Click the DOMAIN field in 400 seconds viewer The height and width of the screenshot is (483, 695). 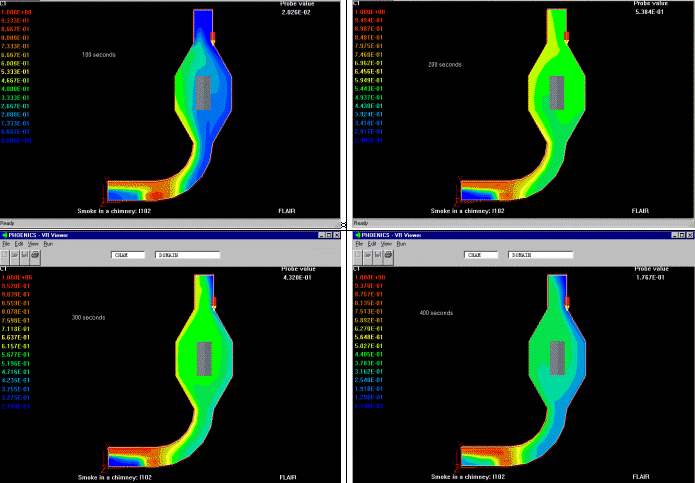pos(541,255)
